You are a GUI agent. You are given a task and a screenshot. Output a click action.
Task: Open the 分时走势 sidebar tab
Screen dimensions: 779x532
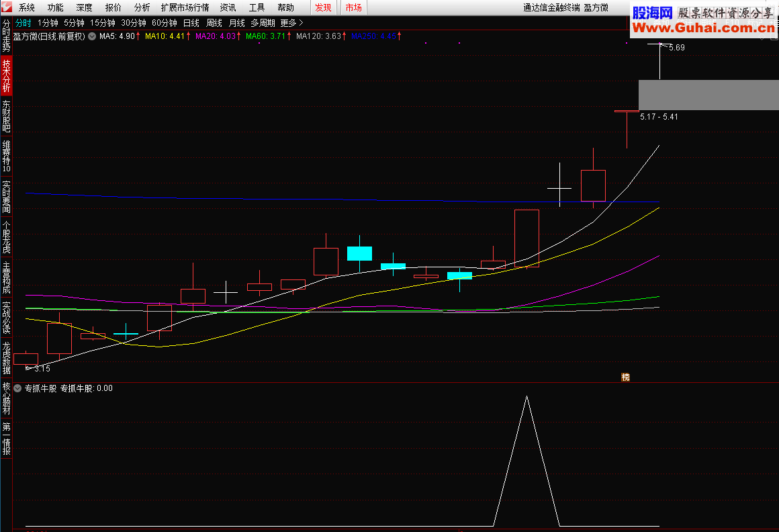(x=7, y=36)
